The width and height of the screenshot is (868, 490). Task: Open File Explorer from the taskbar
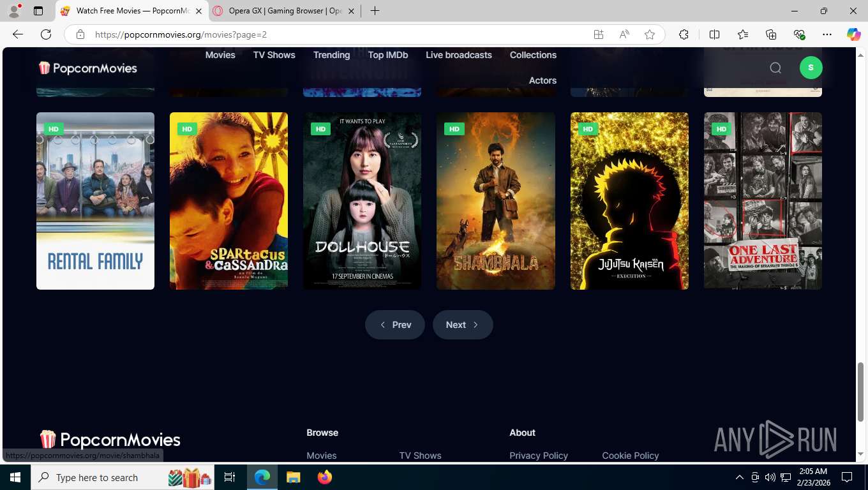click(293, 477)
